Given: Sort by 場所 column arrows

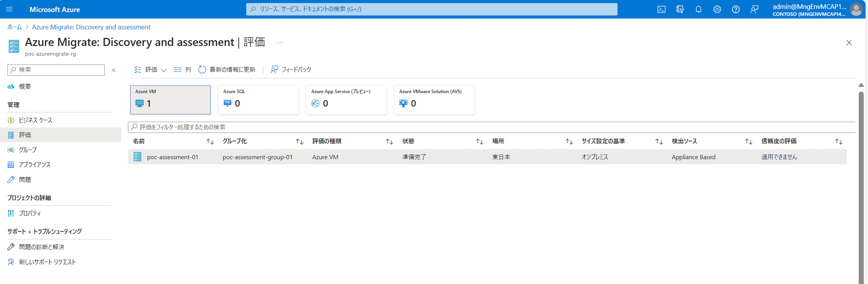Looking at the screenshot, I should [x=569, y=142].
